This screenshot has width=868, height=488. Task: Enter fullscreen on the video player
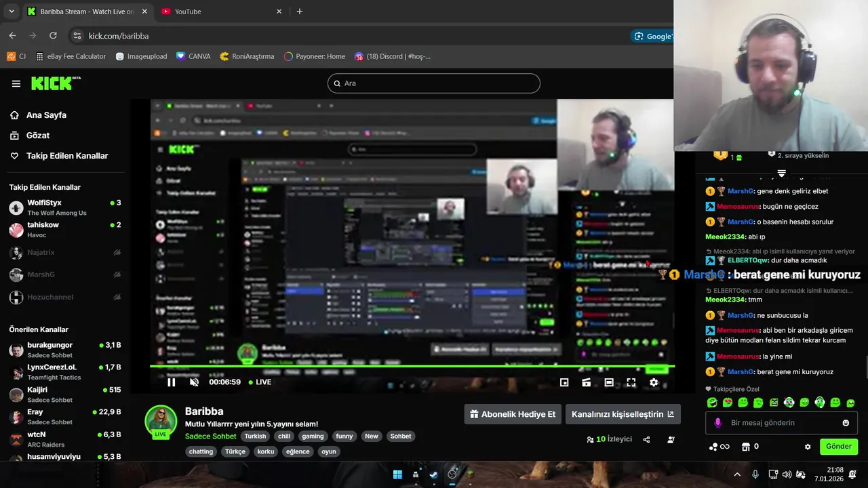(631, 382)
